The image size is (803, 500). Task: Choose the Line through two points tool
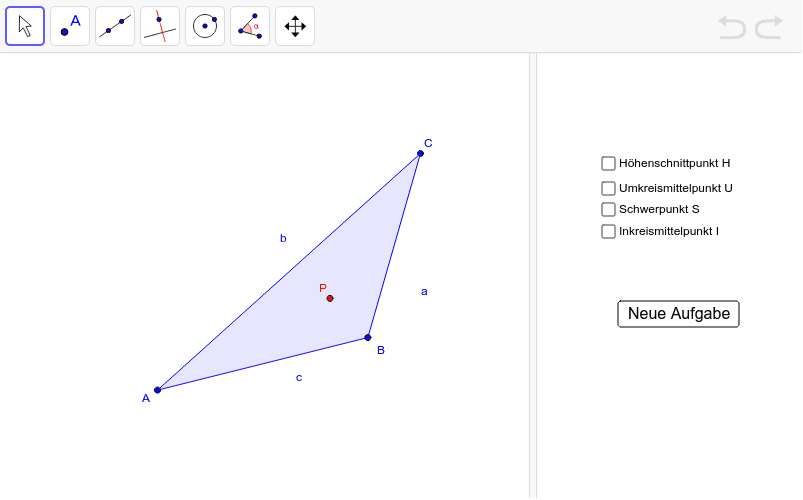115,26
